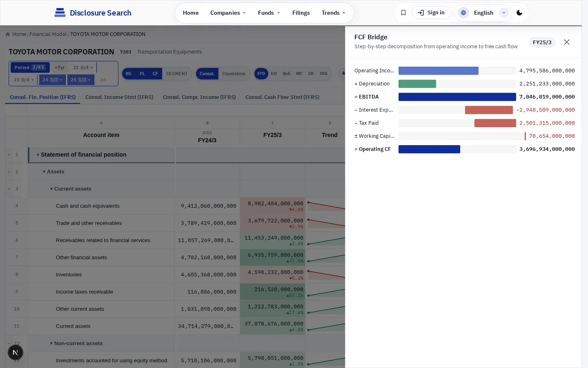Collapse the Assets tree group
The image size is (588, 368).
click(44, 172)
